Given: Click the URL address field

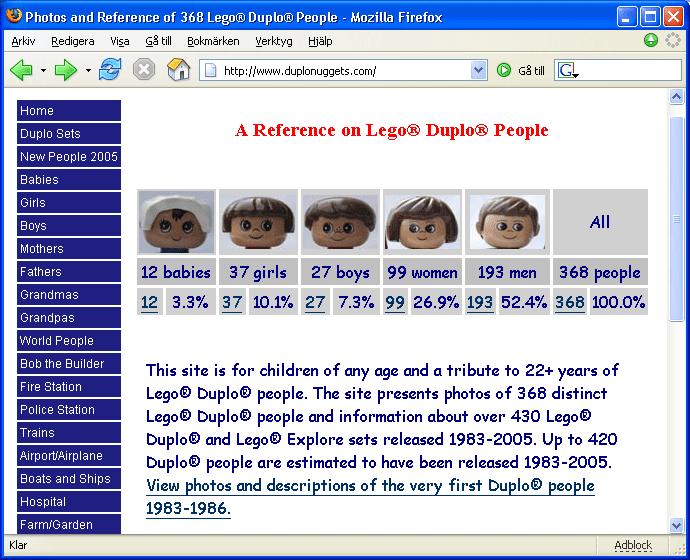Looking at the screenshot, I should point(343,71).
